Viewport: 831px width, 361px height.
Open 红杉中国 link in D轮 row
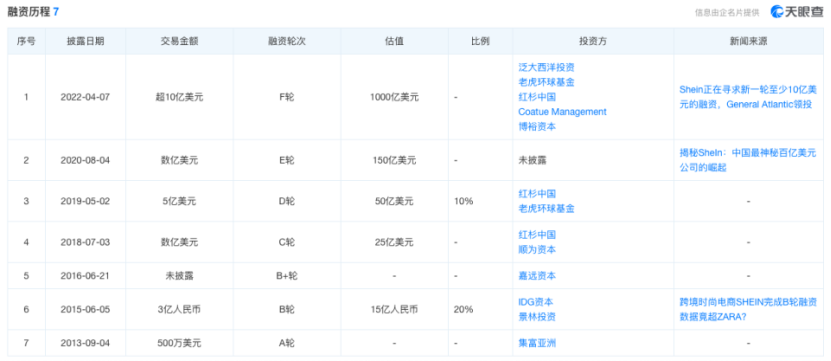(x=537, y=194)
